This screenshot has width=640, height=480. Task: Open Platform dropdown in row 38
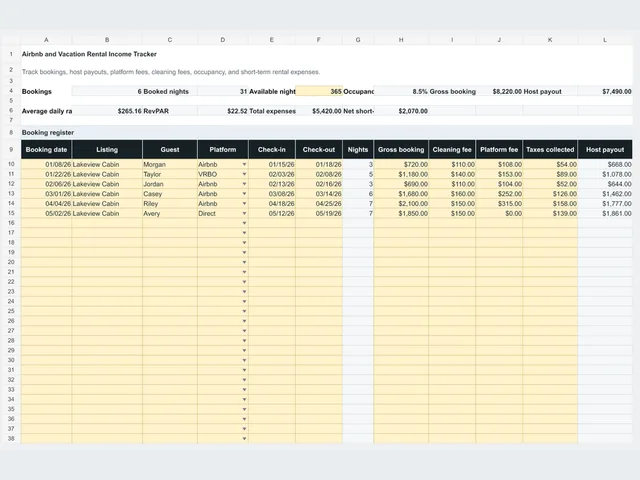pos(244,439)
